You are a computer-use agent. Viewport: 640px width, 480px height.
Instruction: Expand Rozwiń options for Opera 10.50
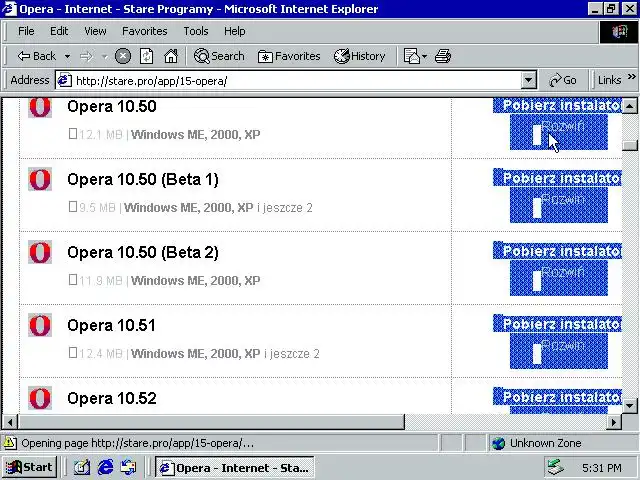point(559,132)
